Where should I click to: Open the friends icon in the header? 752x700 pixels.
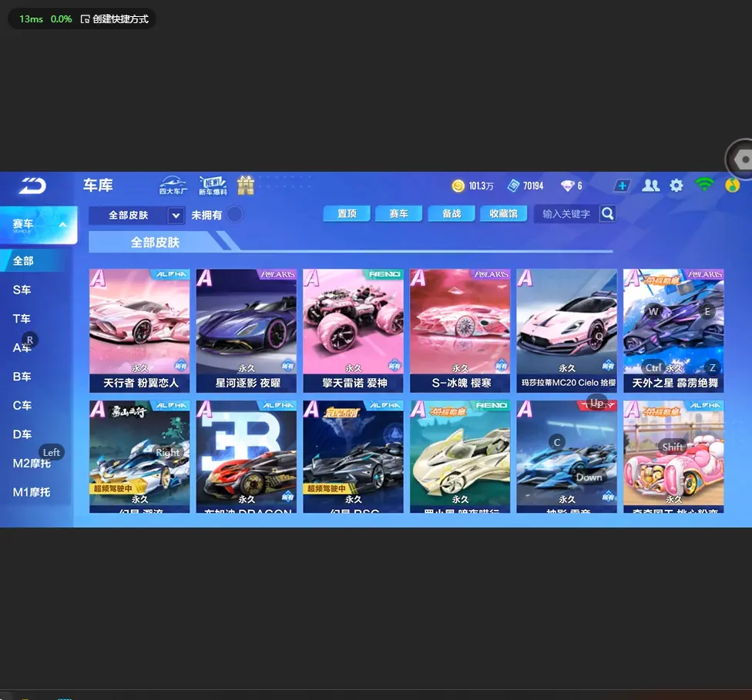tap(650, 186)
